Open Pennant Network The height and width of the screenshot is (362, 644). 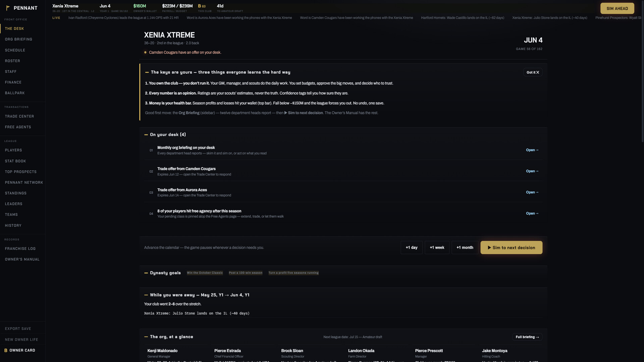point(23,183)
